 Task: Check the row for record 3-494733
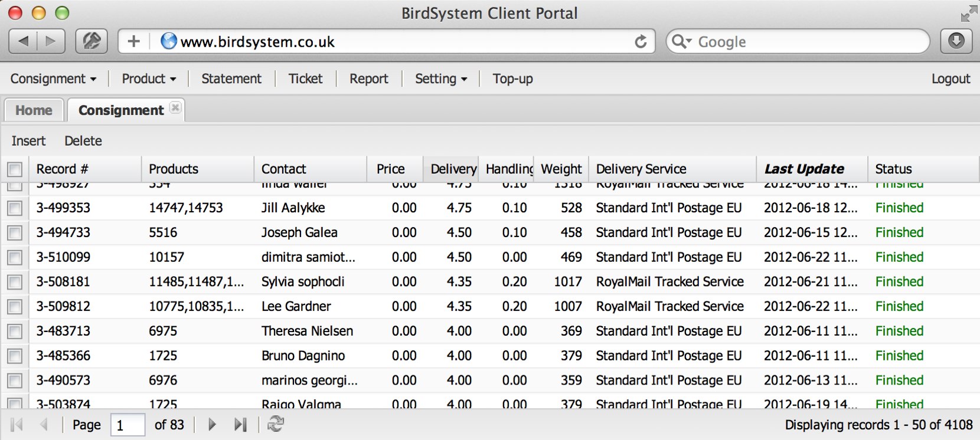click(x=15, y=233)
